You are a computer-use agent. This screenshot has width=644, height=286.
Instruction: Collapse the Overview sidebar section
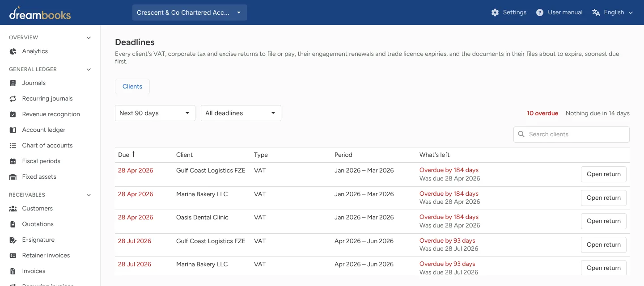pyautogui.click(x=89, y=38)
